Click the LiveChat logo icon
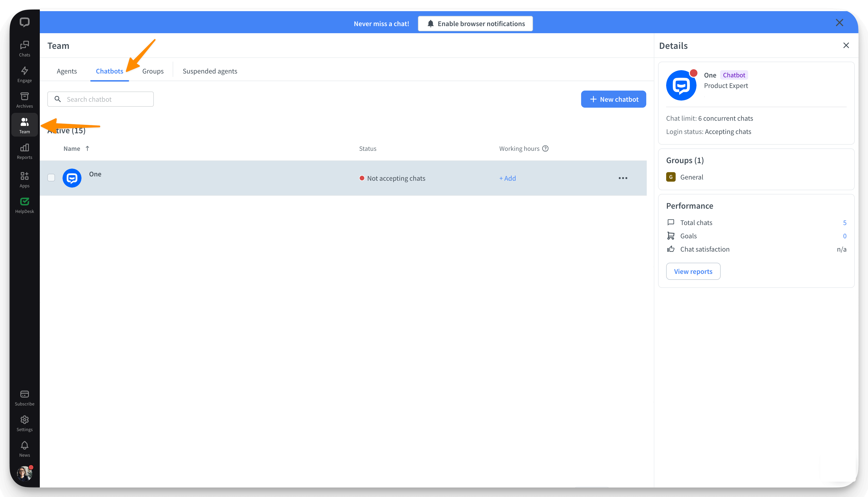Viewport: 868px width, 497px height. [x=25, y=23]
